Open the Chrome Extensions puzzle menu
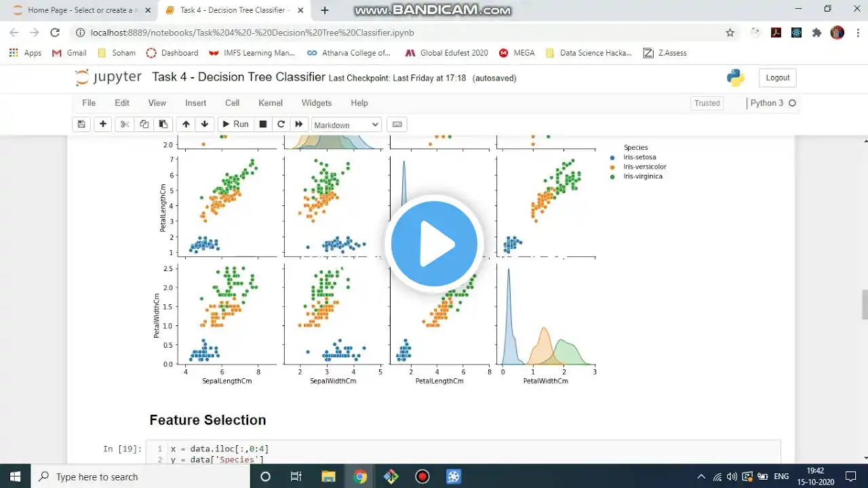The image size is (868, 488). (x=816, y=33)
